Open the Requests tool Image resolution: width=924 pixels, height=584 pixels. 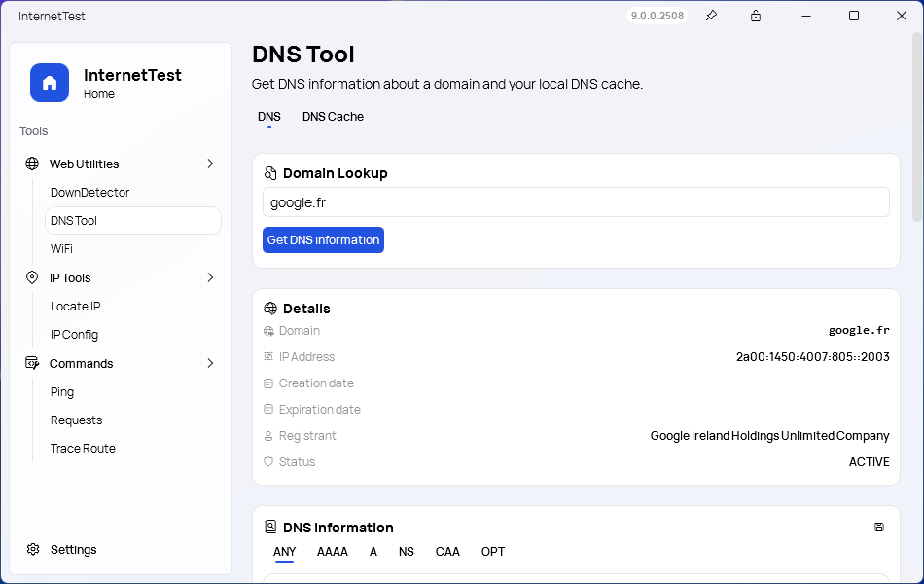77,420
